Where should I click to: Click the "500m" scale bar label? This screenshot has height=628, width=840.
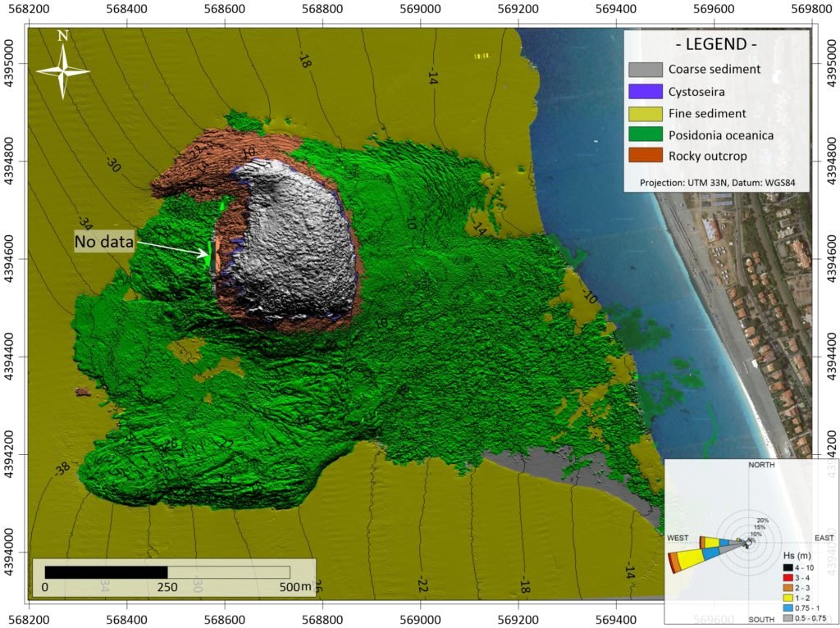[x=295, y=587]
